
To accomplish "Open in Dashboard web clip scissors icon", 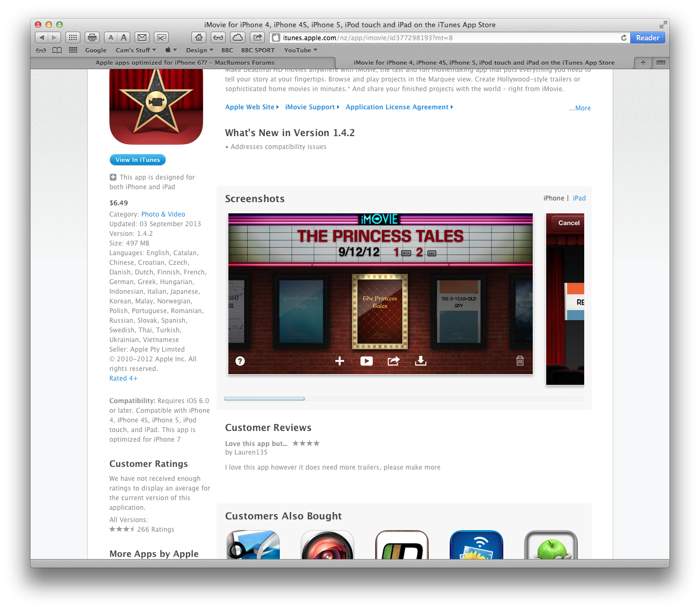I will (161, 38).
